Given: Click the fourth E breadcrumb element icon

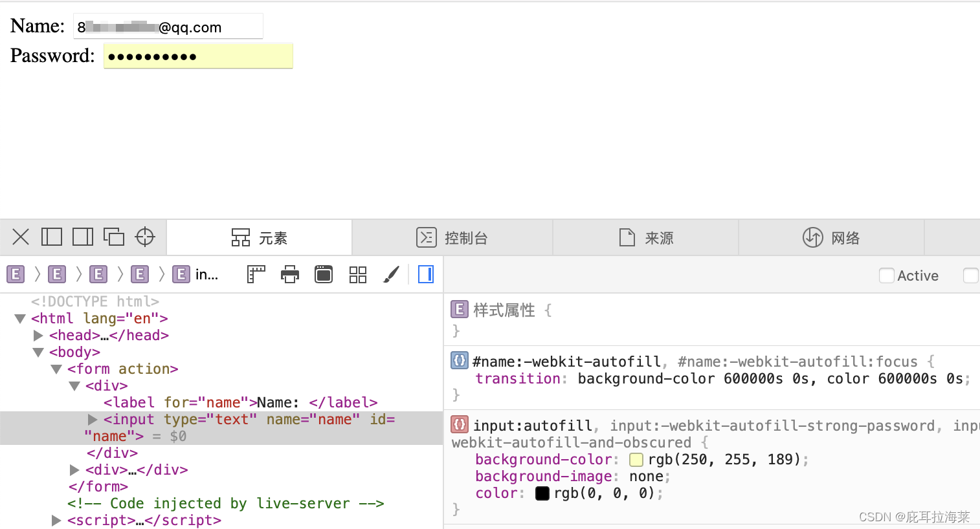Looking at the screenshot, I should point(140,274).
